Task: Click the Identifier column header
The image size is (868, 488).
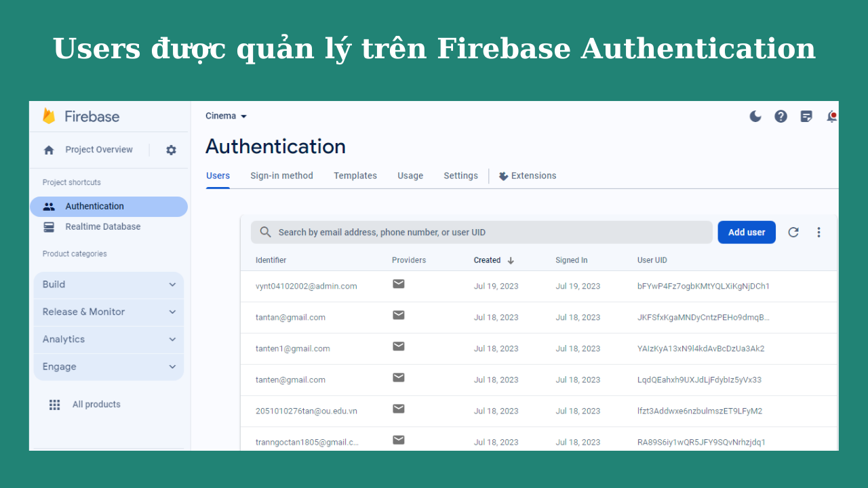Action: click(271, 260)
